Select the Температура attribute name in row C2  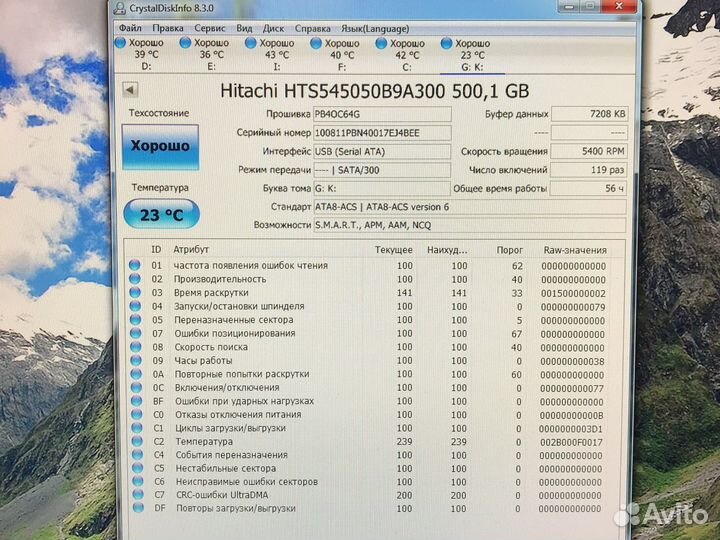pyautogui.click(x=204, y=441)
